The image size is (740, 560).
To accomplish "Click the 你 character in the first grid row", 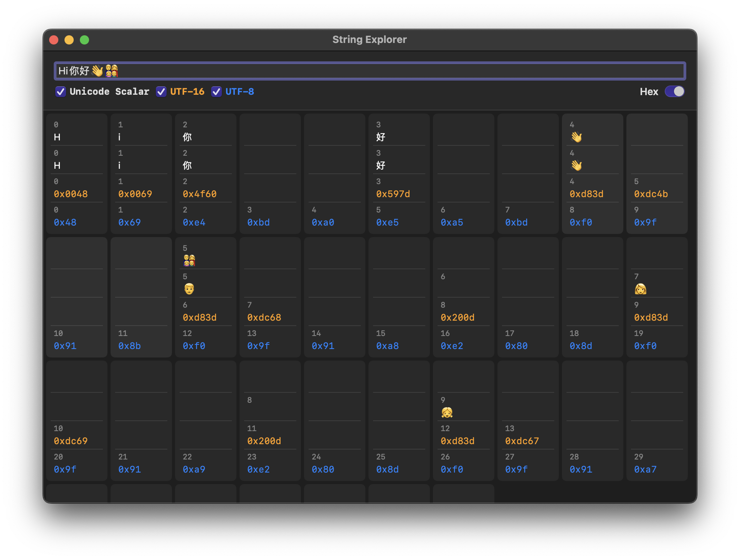I will (187, 137).
